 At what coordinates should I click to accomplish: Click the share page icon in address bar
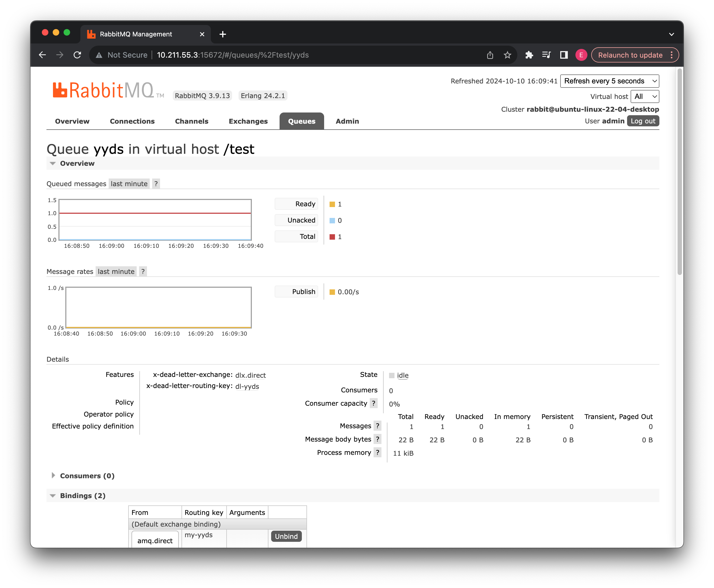(x=490, y=55)
